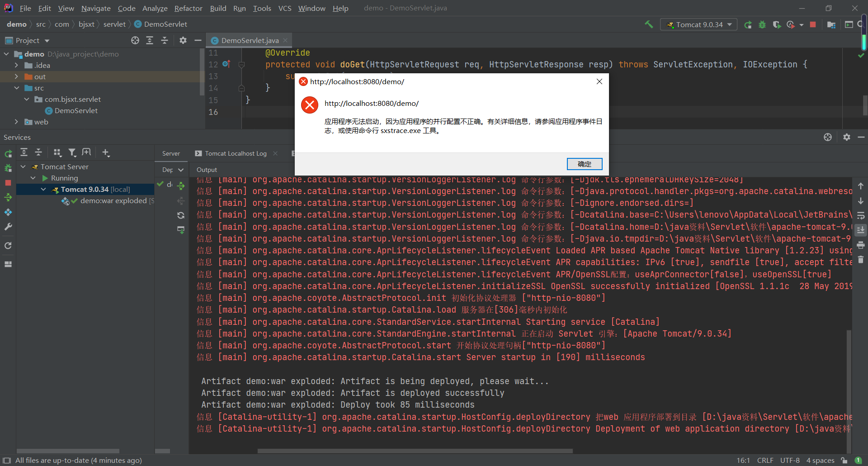Screen dimensions: 868x466
Task: Open the Deployment column dropdown chevron
Action: point(181,170)
